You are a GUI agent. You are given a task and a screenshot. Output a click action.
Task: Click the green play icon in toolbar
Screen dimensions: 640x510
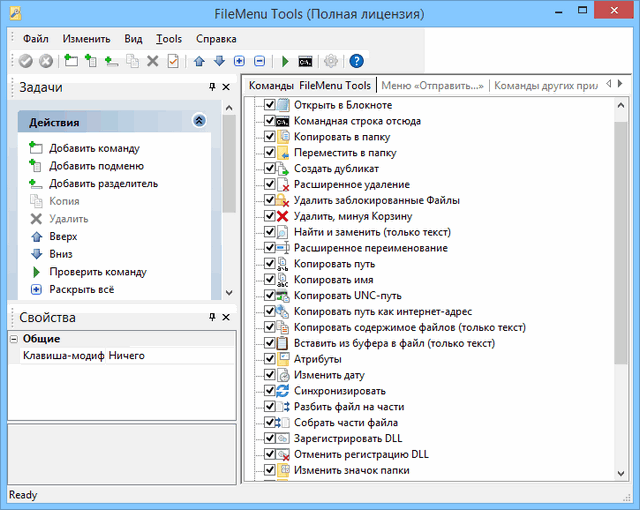[285, 61]
